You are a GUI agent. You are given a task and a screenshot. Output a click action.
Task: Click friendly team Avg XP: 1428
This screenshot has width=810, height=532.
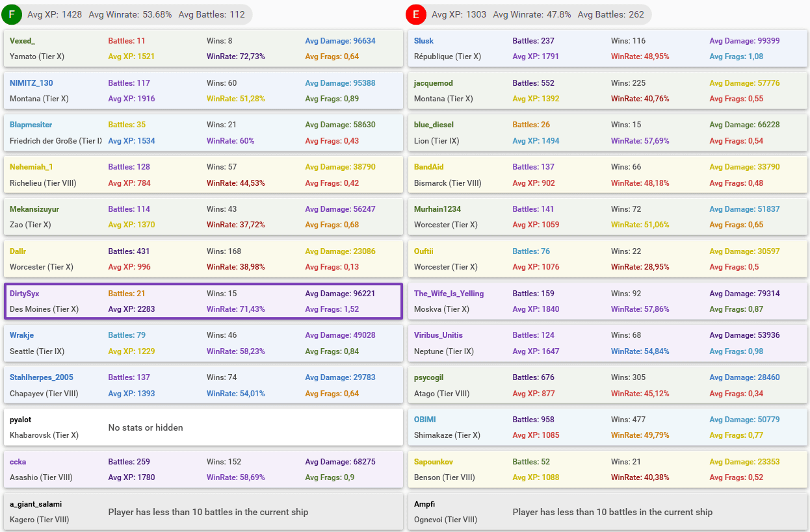[x=55, y=14]
